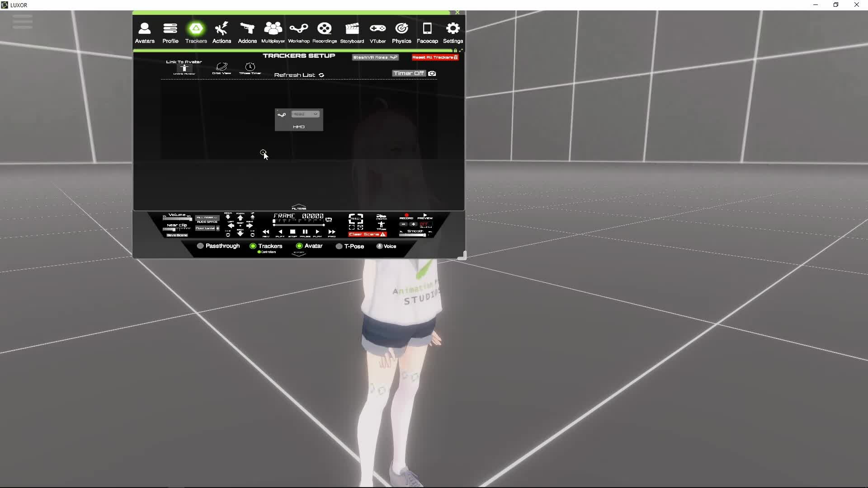
Task: Adjust the Volume slider
Action: click(177, 219)
